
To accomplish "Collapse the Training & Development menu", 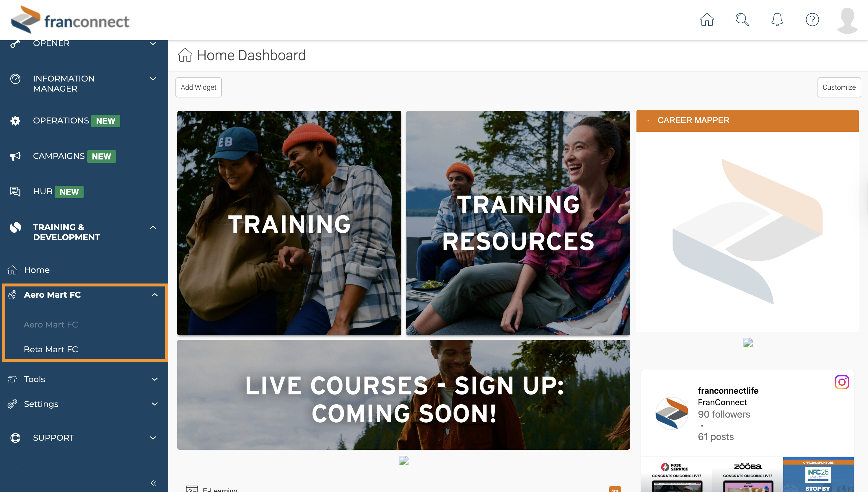I will (x=153, y=227).
